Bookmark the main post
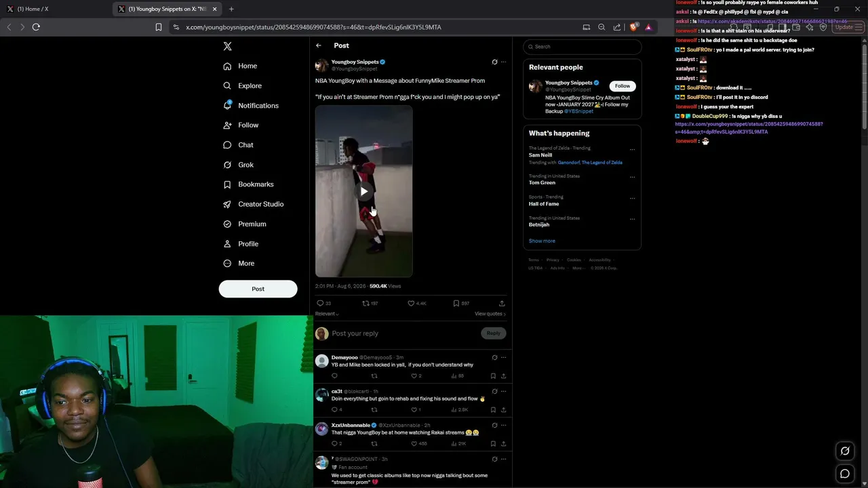Screen dimensions: 868x488 pos(456,303)
